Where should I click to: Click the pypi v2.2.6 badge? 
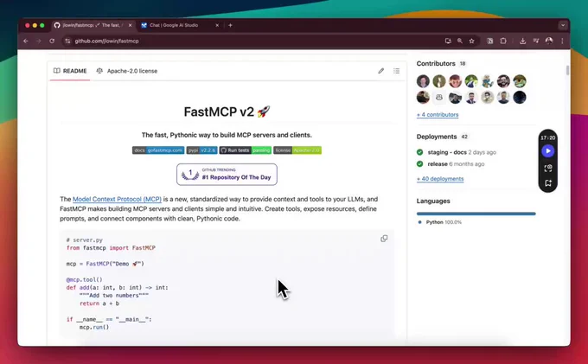pos(202,150)
